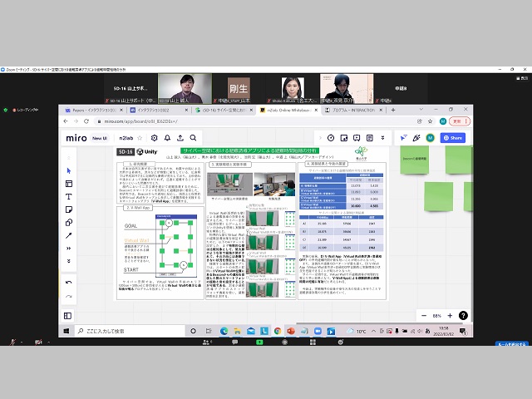Select the shapes tool in Miro

pyautogui.click(x=69, y=222)
